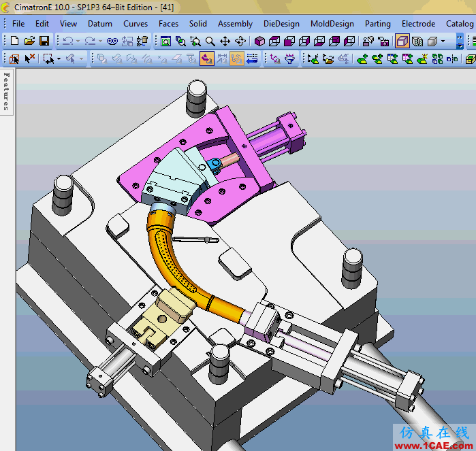Click the select-by-box cube cursor icon
476x451 pixels.
pos(14,59)
